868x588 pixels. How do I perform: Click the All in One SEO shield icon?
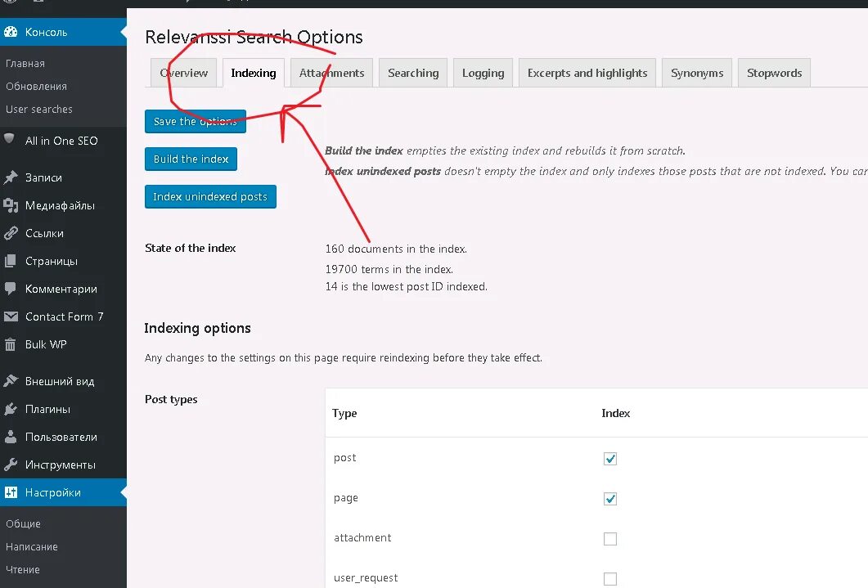coord(9,138)
